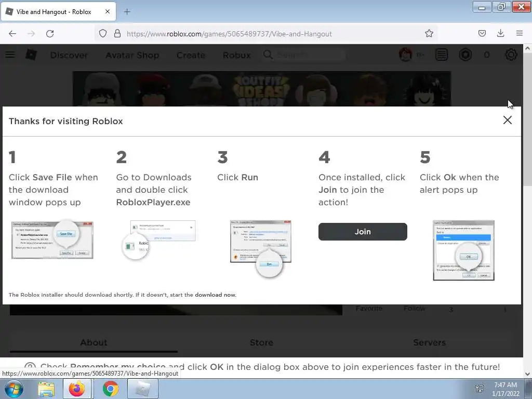Click the Roblox logo icon
The width and height of the screenshot is (532, 399).
[x=31, y=54]
